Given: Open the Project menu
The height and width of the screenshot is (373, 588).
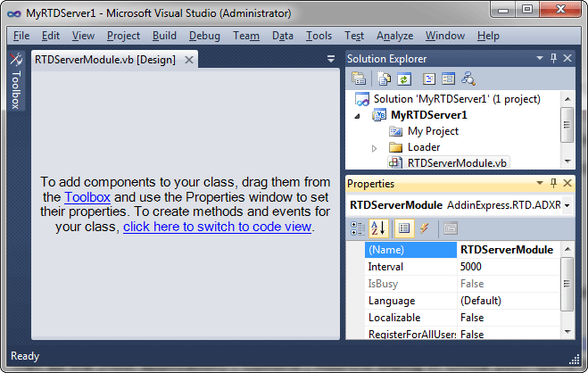Looking at the screenshot, I should [x=123, y=36].
